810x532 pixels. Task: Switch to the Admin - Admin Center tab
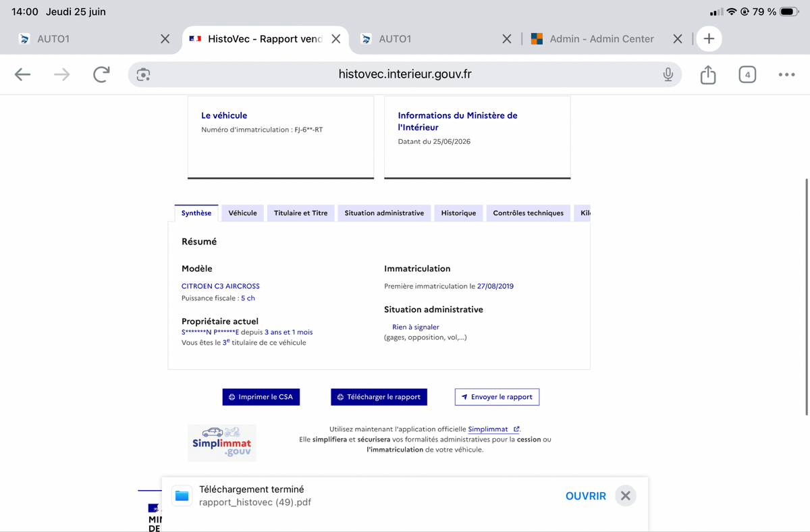(601, 39)
